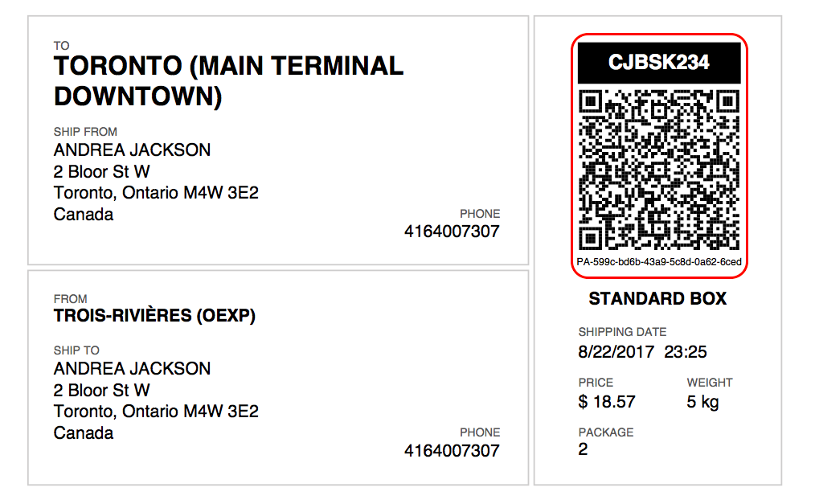Click the SHIPPING DATE label

tap(622, 332)
